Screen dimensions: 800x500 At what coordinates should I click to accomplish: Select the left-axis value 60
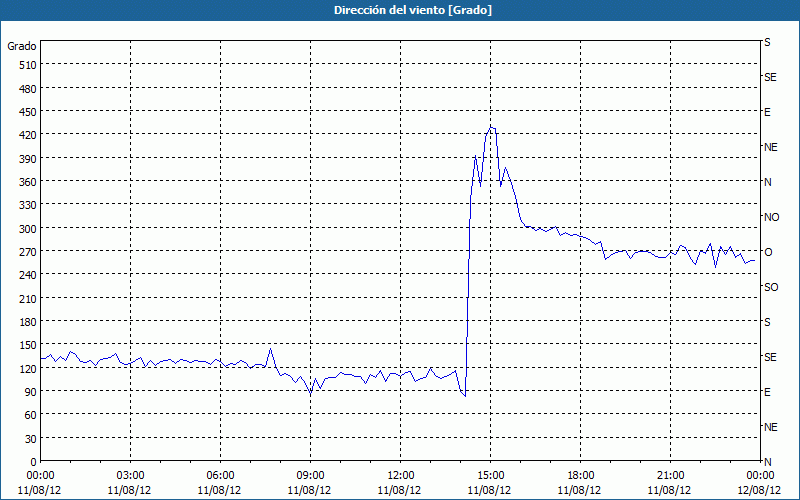pyautogui.click(x=31, y=415)
